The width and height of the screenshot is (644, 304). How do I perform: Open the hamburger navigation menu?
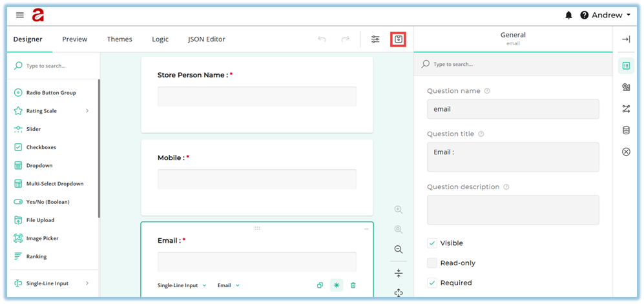pyautogui.click(x=20, y=15)
